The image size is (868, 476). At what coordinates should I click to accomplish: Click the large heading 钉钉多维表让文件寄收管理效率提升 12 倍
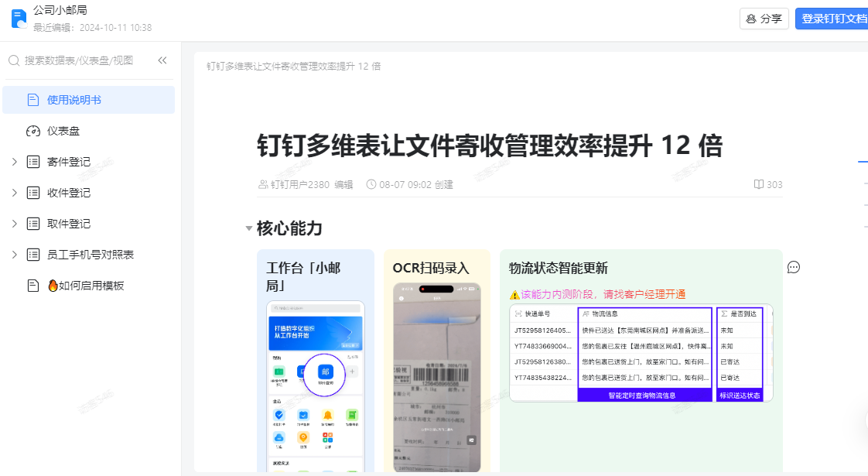coord(490,146)
